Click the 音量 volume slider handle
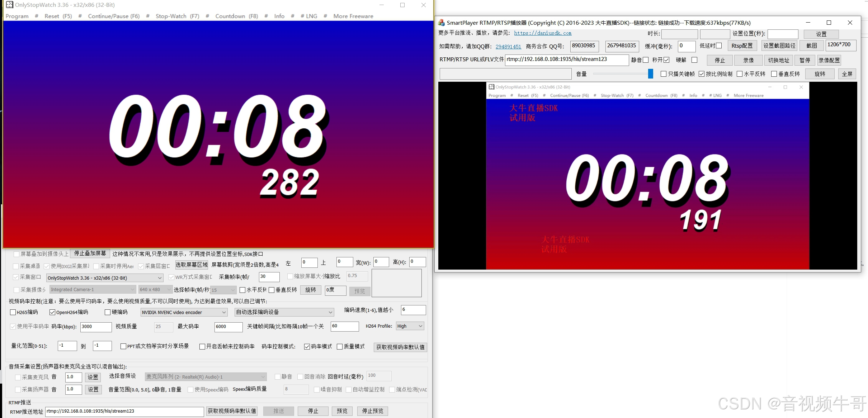 pyautogui.click(x=650, y=74)
